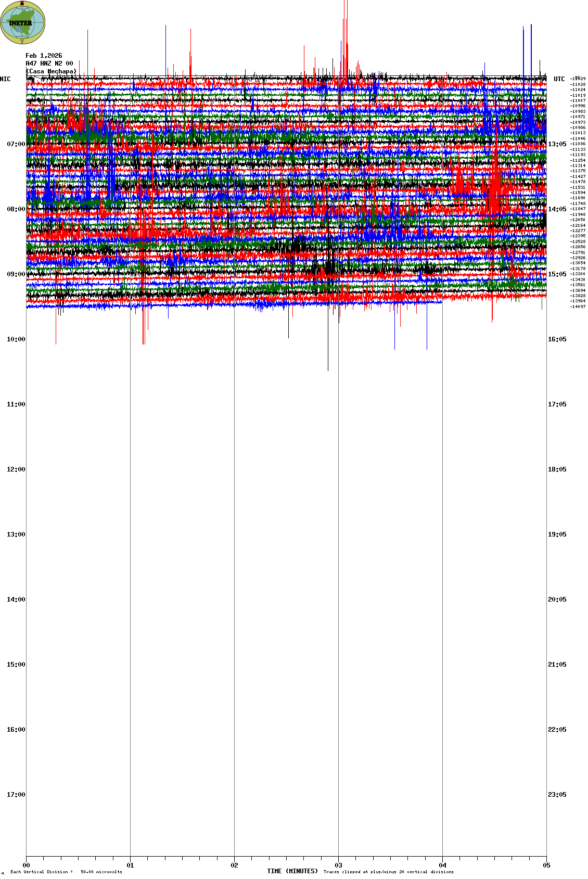This screenshot has width=588, height=879.
Task: Select the 09:00 local time marker
Action: 16,274
